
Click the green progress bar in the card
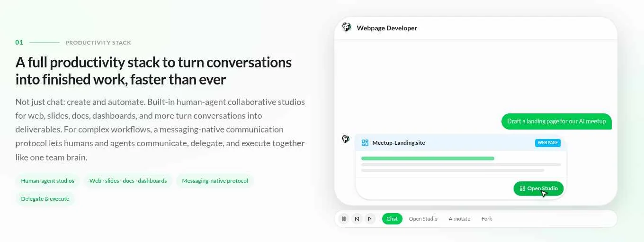428,158
